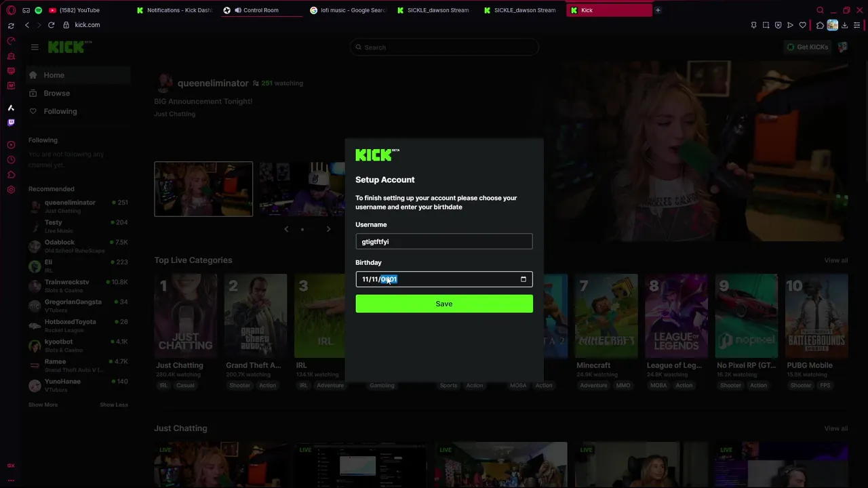Click the Username input field
Screen dimensions: 868x488
(x=444, y=241)
